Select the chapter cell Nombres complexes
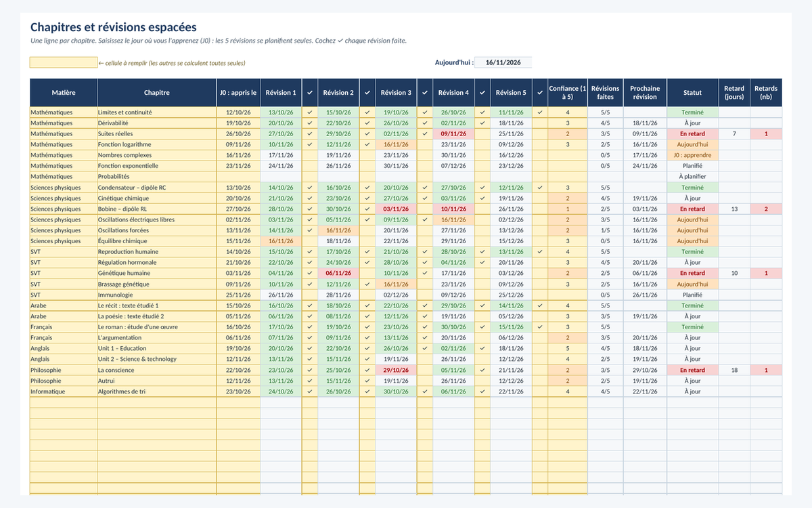 pyautogui.click(x=157, y=155)
